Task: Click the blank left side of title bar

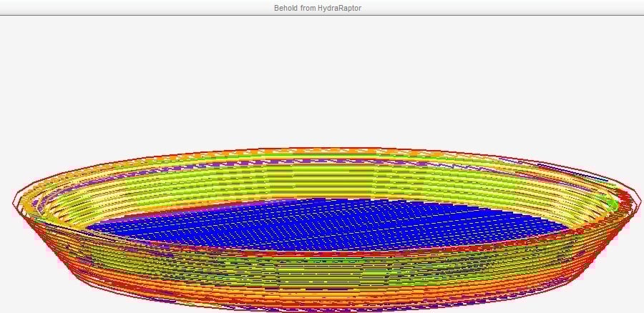Action: pyautogui.click(x=107, y=8)
